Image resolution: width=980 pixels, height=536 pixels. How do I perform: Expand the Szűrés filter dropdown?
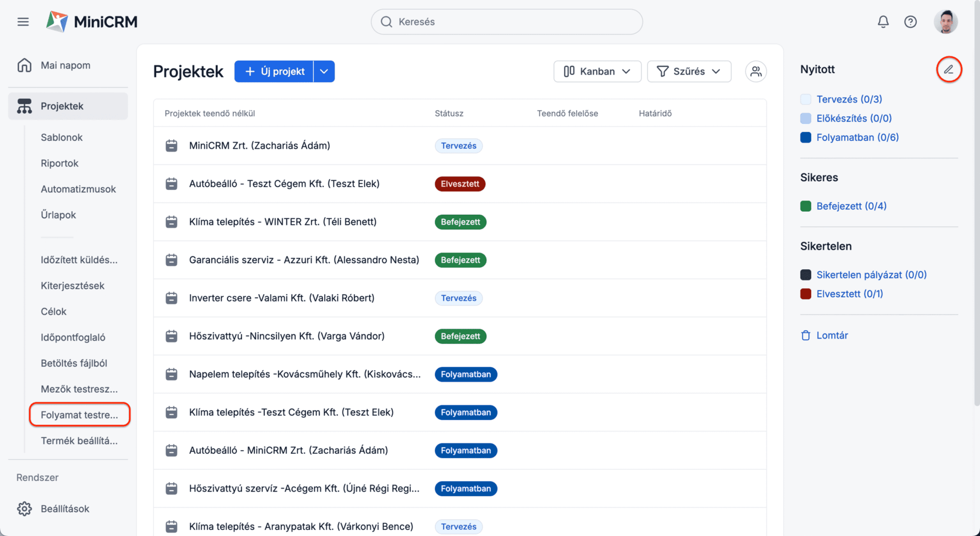coord(689,71)
